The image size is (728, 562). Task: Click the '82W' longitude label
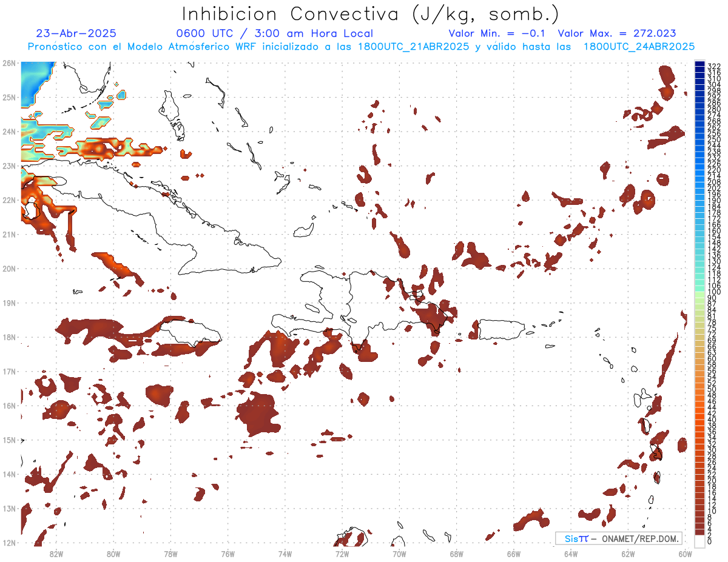point(56,553)
